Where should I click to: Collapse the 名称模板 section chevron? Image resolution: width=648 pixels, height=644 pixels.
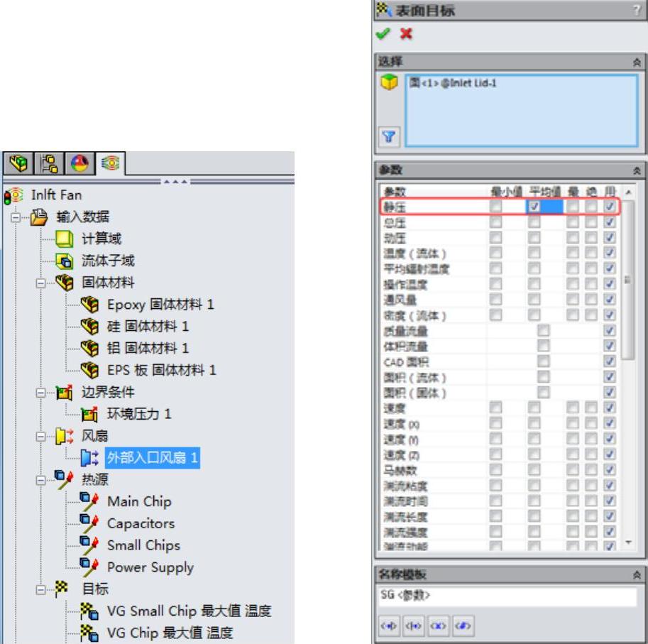(x=637, y=574)
